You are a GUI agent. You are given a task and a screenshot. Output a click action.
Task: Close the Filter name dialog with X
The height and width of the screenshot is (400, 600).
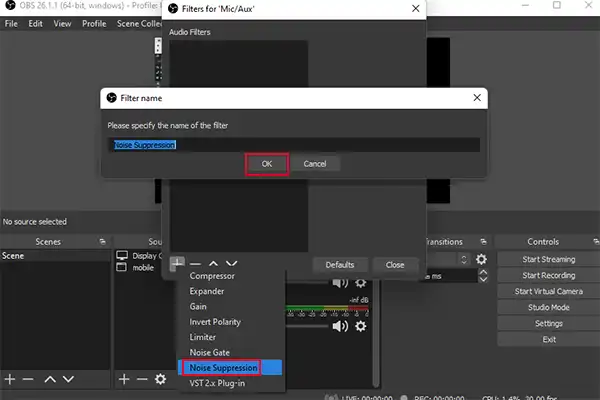477,98
